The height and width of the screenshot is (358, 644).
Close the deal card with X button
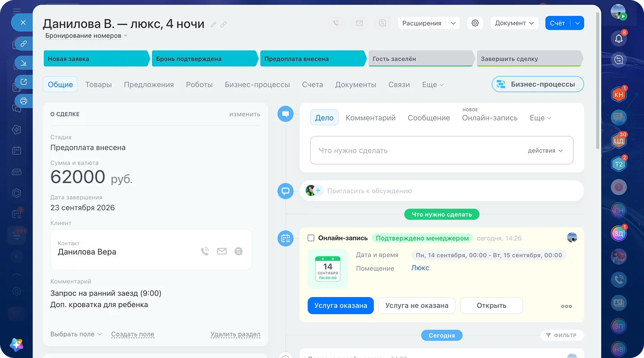pos(23,22)
